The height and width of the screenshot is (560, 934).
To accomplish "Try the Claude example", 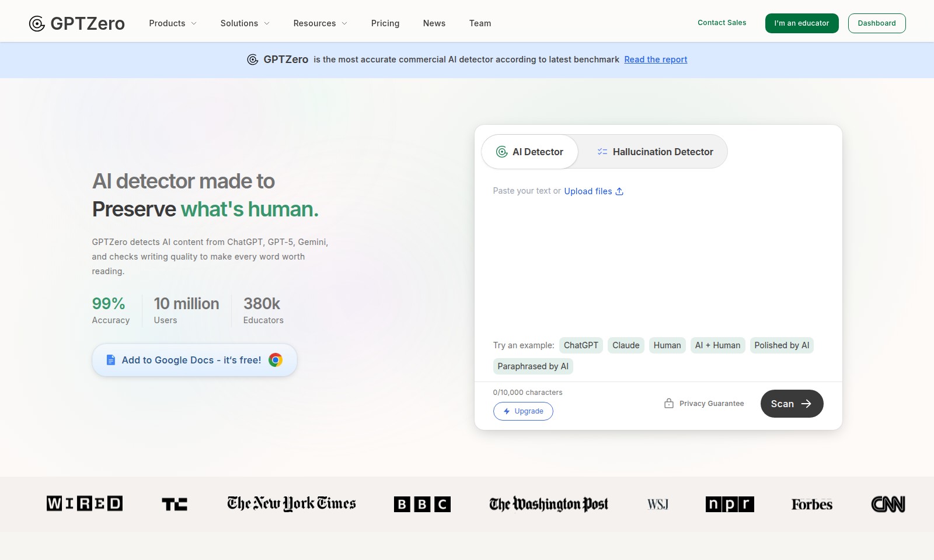I will (626, 345).
